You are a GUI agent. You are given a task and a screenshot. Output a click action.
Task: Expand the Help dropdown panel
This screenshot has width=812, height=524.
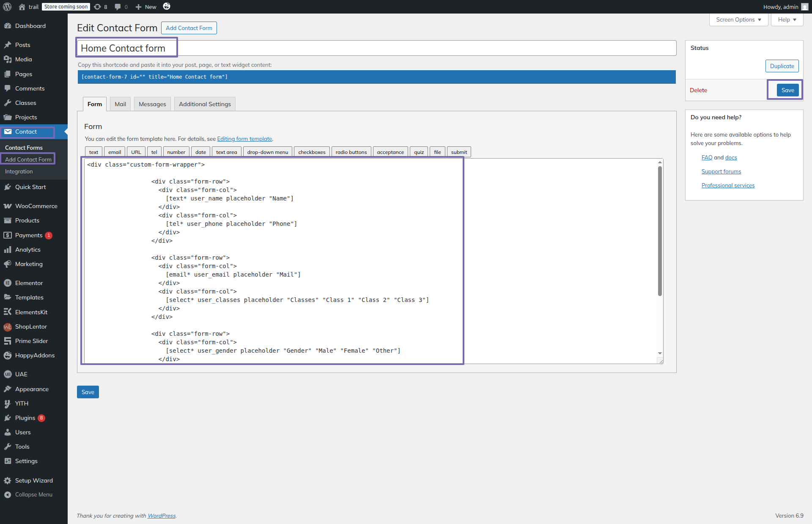click(787, 20)
